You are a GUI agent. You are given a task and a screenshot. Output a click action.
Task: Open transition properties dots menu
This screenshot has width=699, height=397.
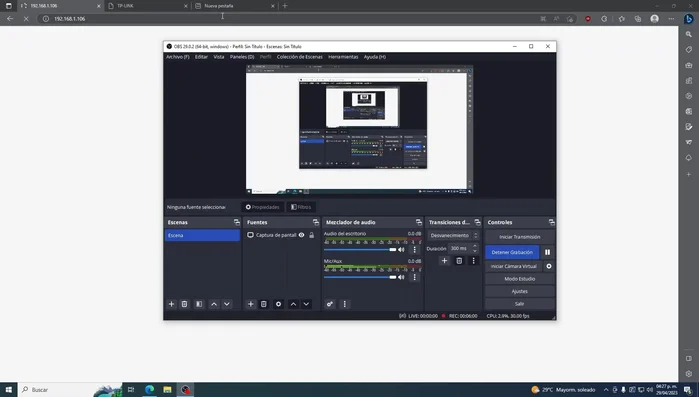pyautogui.click(x=473, y=261)
